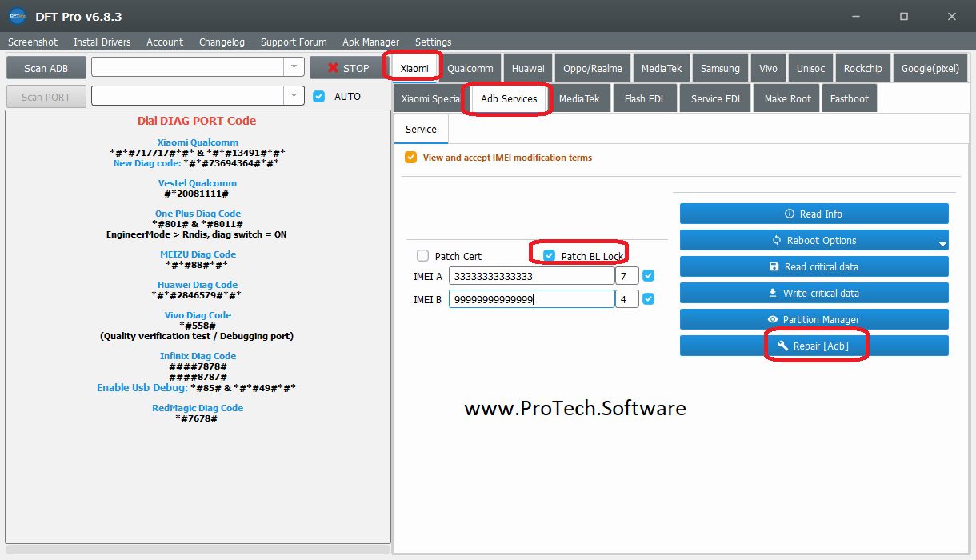Select the Qualcomm brand tab
The image size is (976, 560).
pos(470,68)
